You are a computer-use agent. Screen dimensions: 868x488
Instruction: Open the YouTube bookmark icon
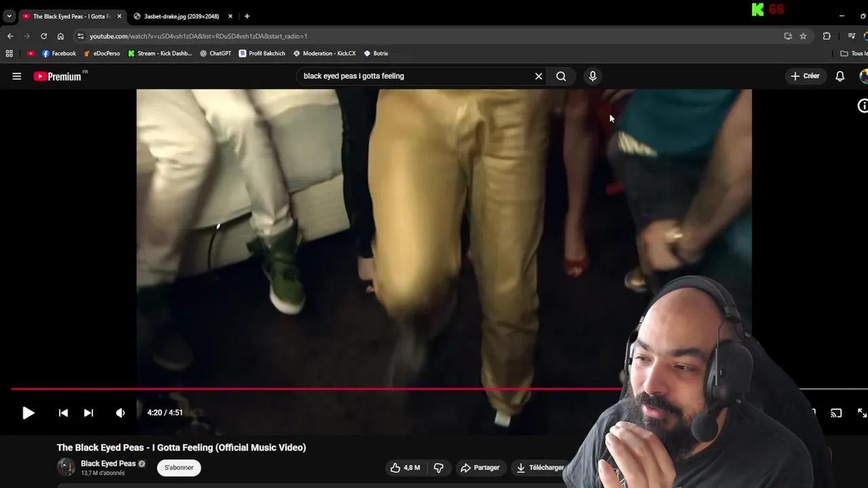click(x=31, y=54)
